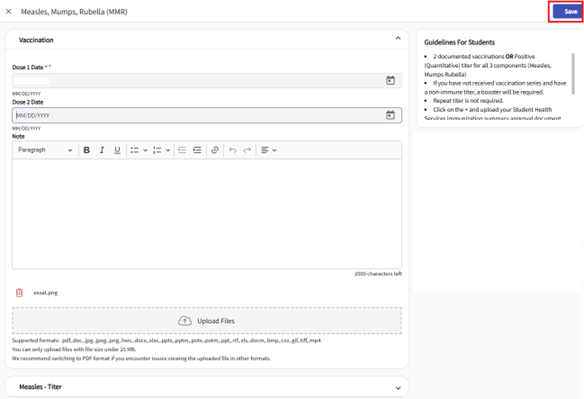Click the Vaccination section title
Image resolution: width=584 pixels, height=399 pixels.
coord(36,40)
